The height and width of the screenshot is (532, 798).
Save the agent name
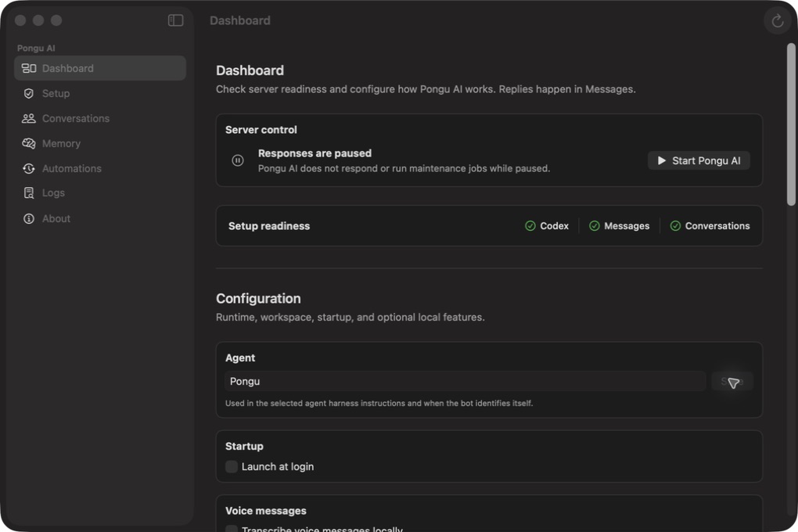[x=732, y=381]
